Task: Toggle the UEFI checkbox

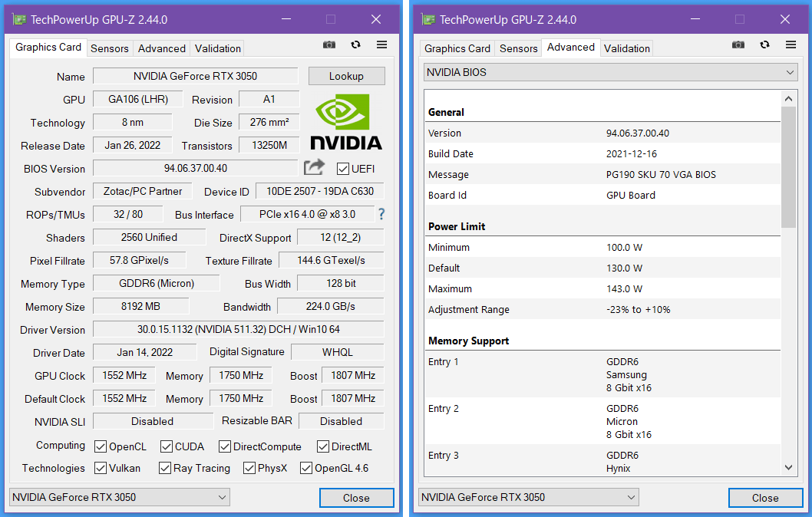Action: pyautogui.click(x=343, y=169)
